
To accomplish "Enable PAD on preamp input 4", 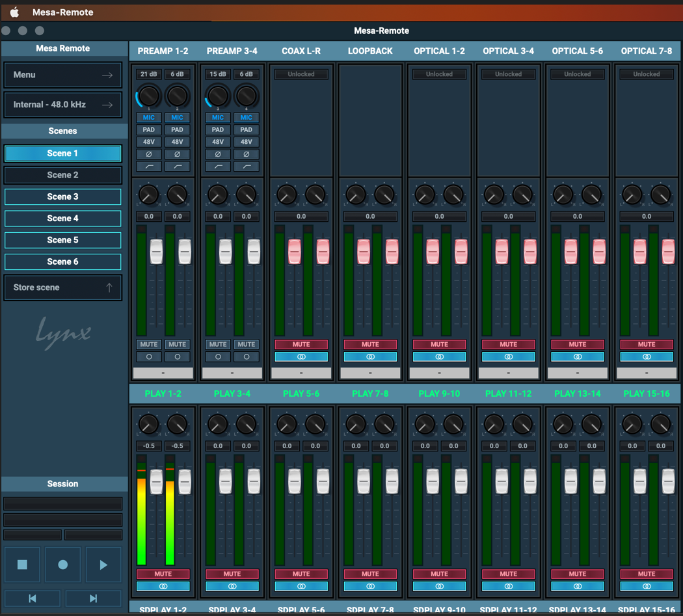I will click(246, 130).
